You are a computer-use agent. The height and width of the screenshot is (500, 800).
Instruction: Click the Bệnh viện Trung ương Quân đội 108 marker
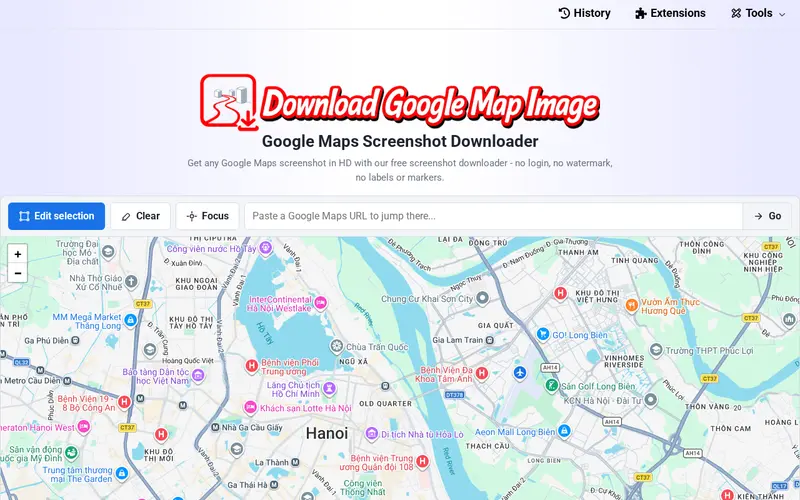coord(422,462)
